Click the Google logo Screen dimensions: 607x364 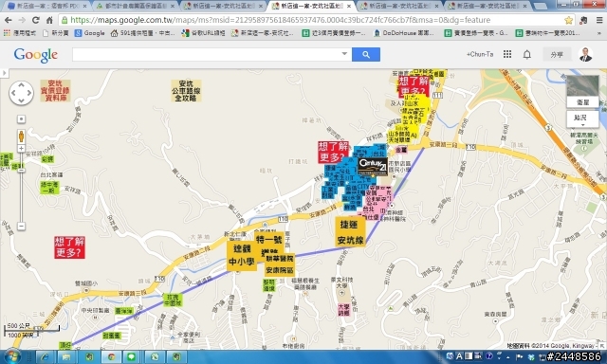pyautogui.click(x=36, y=55)
